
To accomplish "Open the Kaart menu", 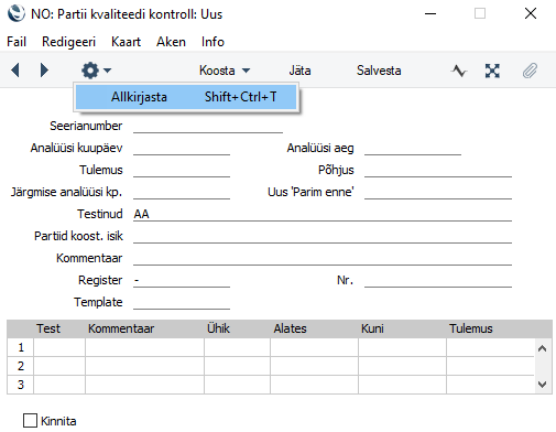I will point(126,42).
